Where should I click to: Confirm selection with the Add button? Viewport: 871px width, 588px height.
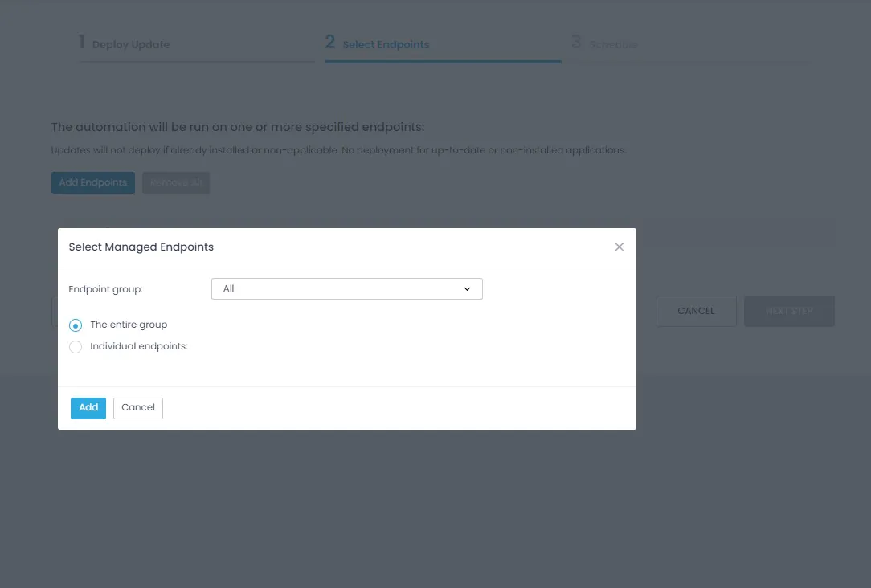(88, 407)
